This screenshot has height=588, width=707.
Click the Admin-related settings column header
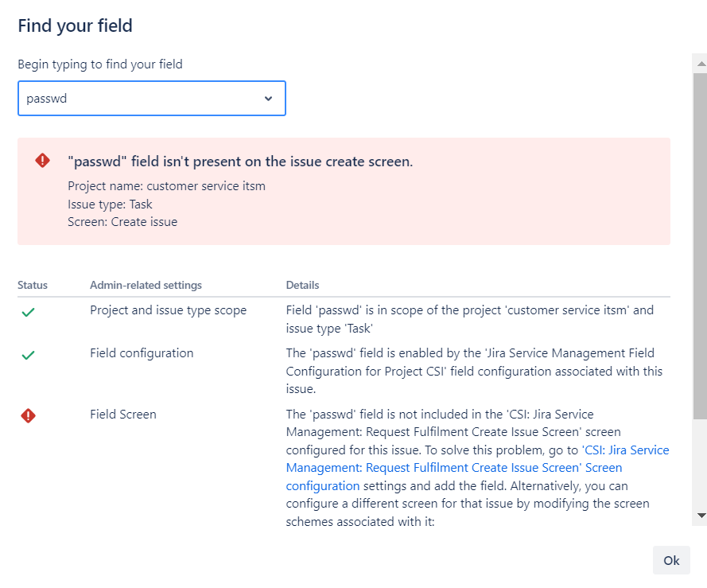point(146,285)
